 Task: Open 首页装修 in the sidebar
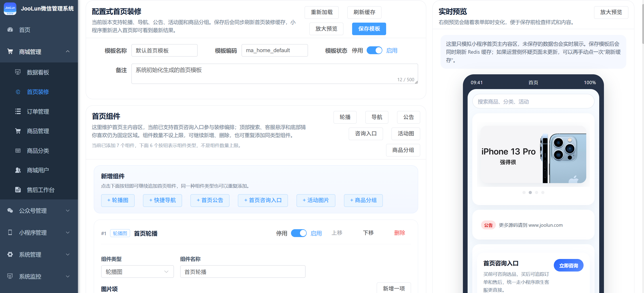[x=39, y=92]
